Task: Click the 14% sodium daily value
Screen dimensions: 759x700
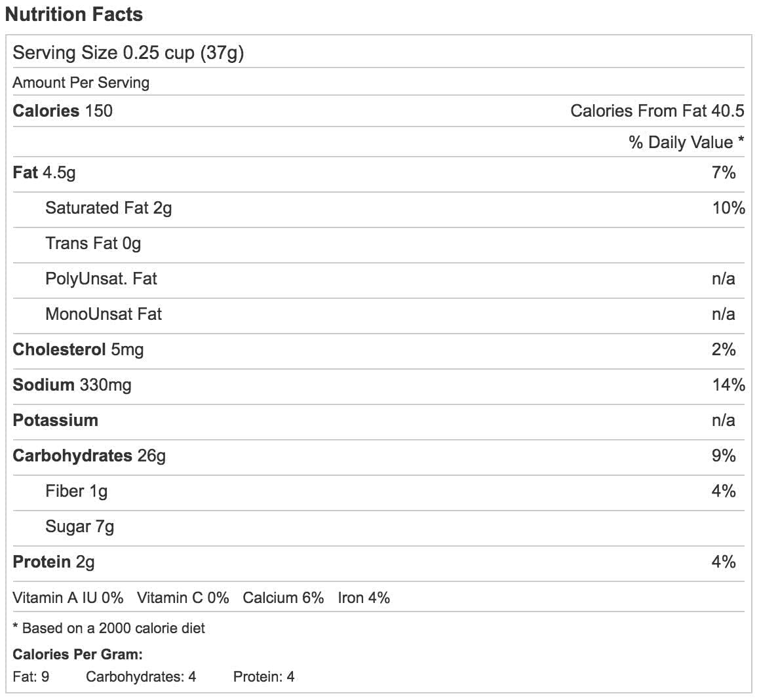Action: pyautogui.click(x=728, y=385)
